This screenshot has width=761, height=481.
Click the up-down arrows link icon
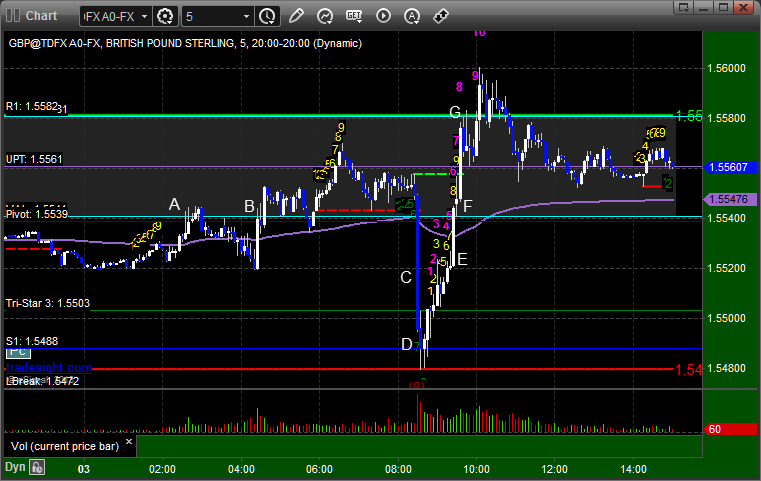[x=441, y=16]
